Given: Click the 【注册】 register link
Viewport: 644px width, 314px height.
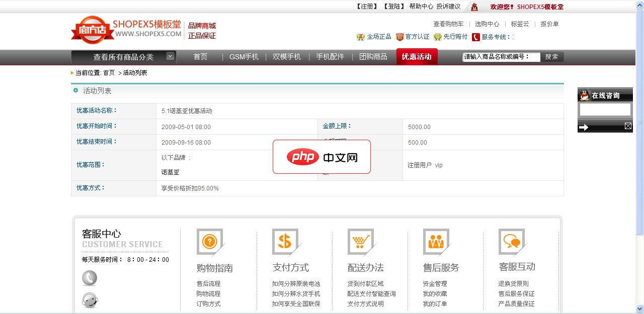Looking at the screenshot, I should 366,7.
